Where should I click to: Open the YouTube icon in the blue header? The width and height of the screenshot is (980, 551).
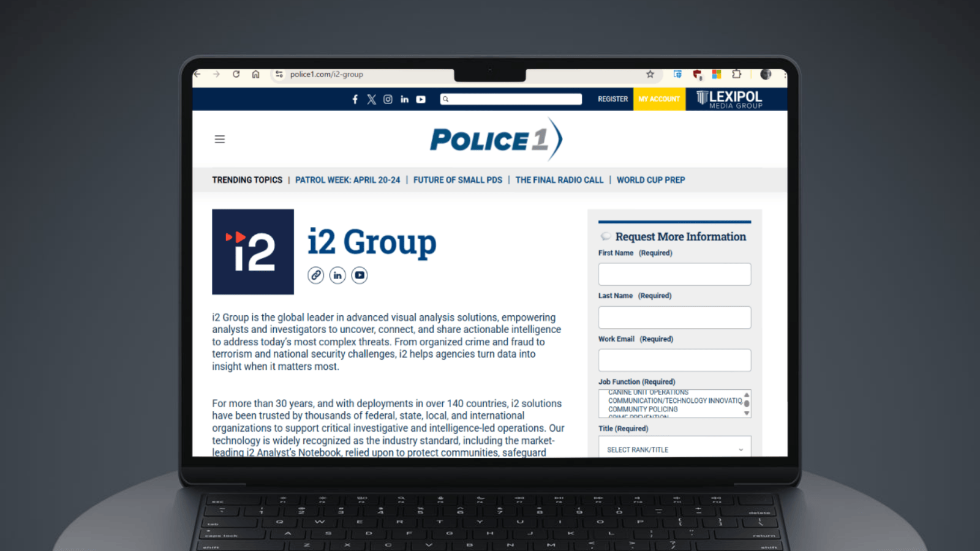(421, 99)
